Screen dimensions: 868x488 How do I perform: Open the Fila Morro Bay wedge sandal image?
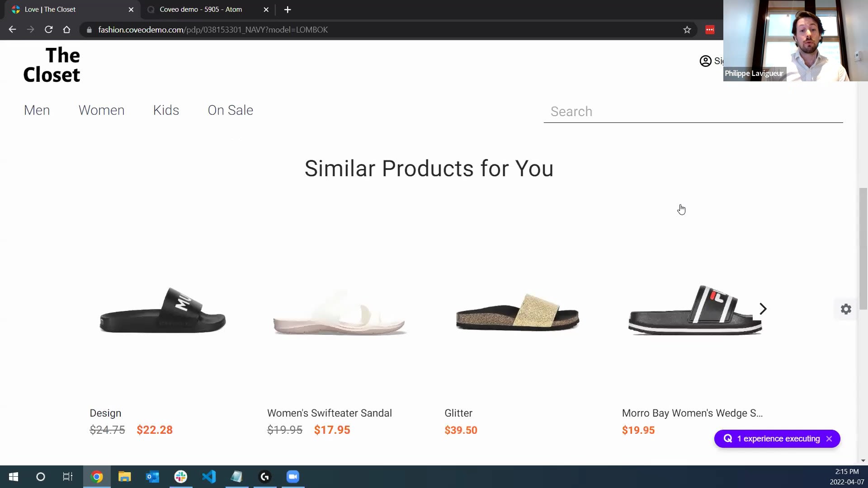695,310
